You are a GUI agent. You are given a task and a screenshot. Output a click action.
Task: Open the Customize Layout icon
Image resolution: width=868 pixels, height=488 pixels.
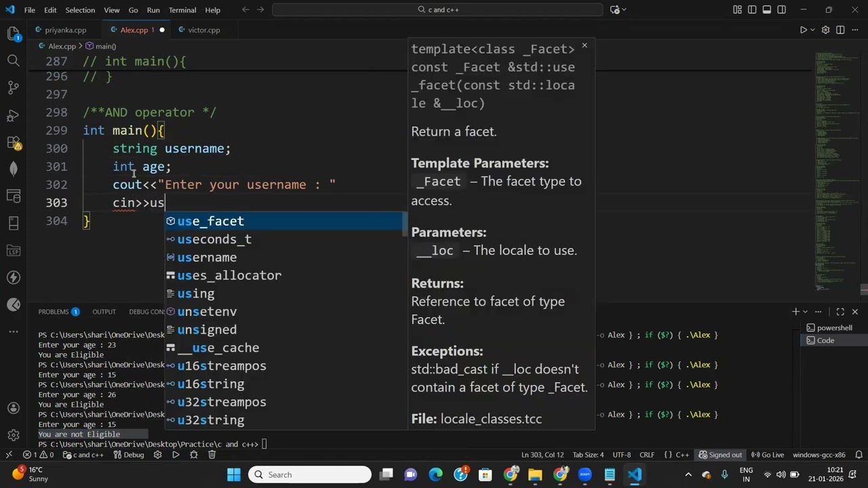tap(737, 9)
